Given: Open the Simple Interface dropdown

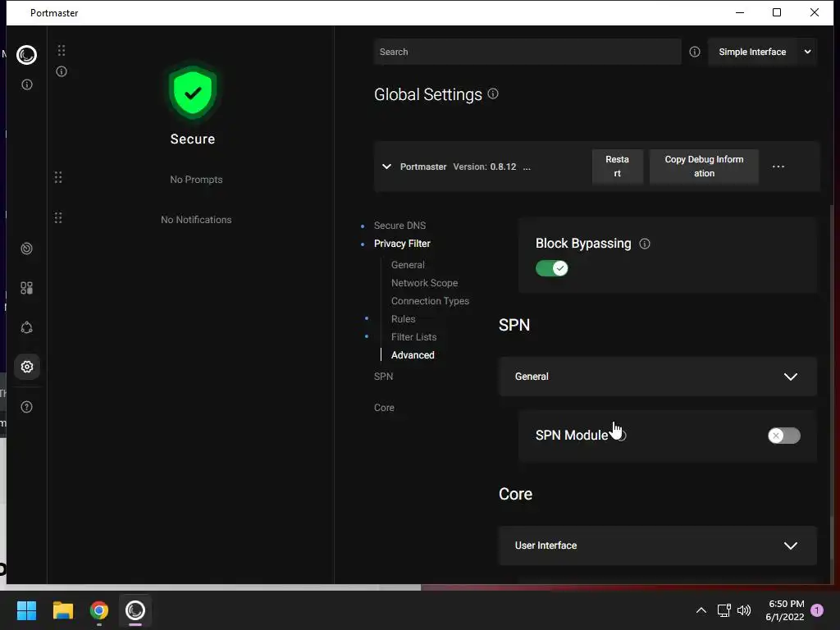Looking at the screenshot, I should pos(762,52).
